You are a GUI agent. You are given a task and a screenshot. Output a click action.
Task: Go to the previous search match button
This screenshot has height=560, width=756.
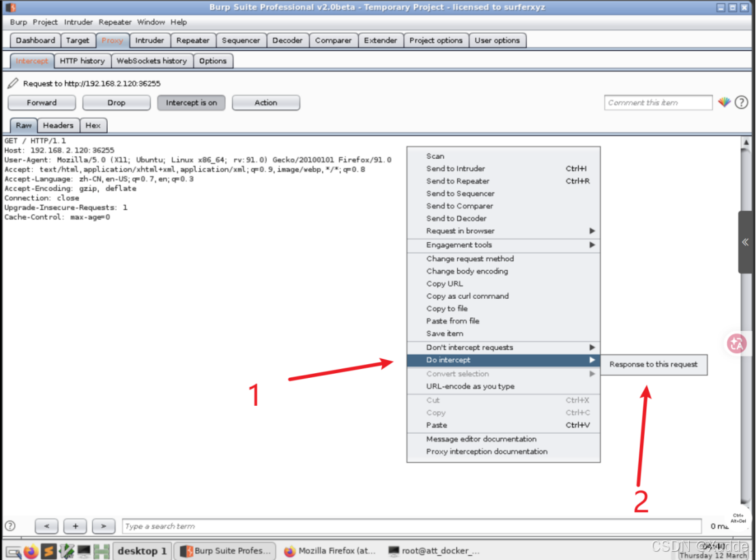point(47,527)
